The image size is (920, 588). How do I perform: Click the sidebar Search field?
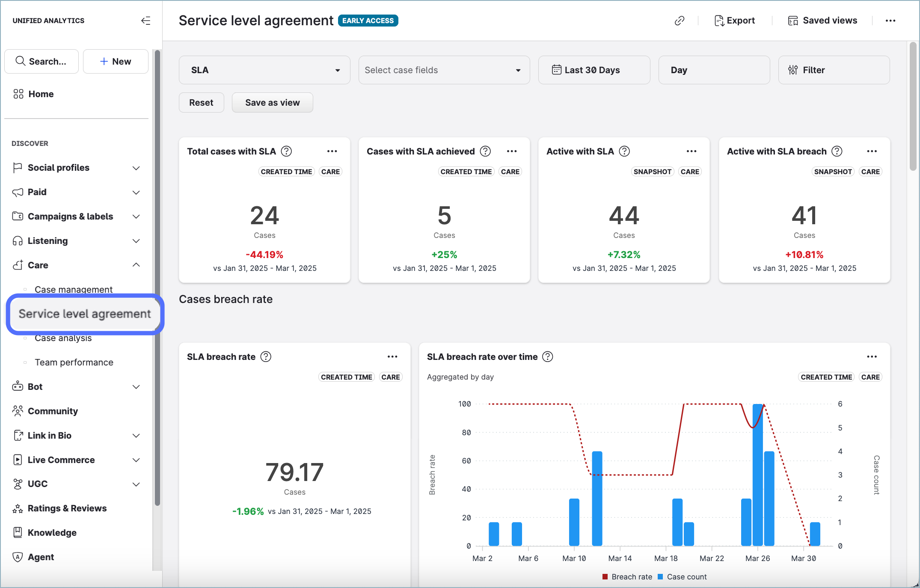coord(42,61)
